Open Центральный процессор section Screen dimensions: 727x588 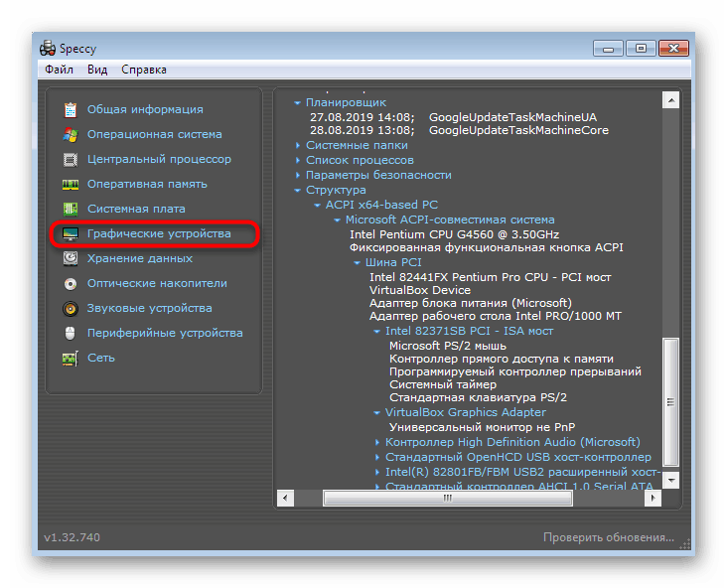point(159,159)
